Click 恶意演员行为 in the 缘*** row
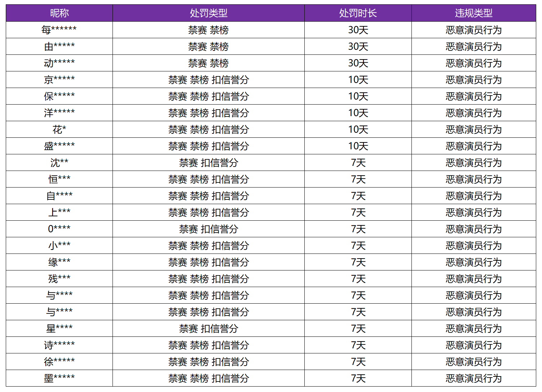 click(473, 262)
